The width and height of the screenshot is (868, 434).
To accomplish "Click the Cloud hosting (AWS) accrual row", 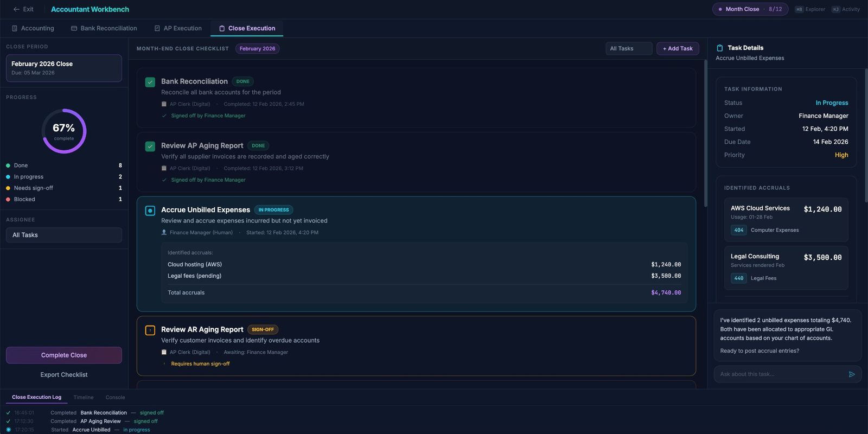I will (x=424, y=265).
